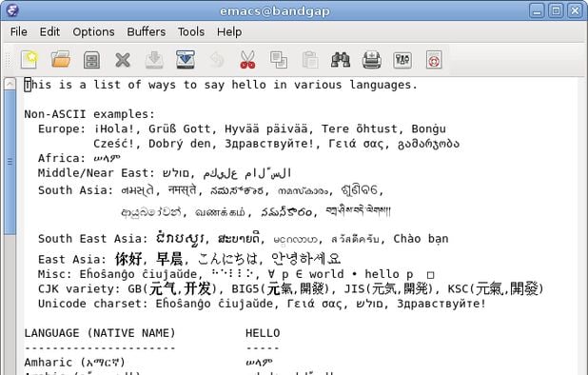
Task: Open the directory browser (dired) icon
Action: point(92,60)
